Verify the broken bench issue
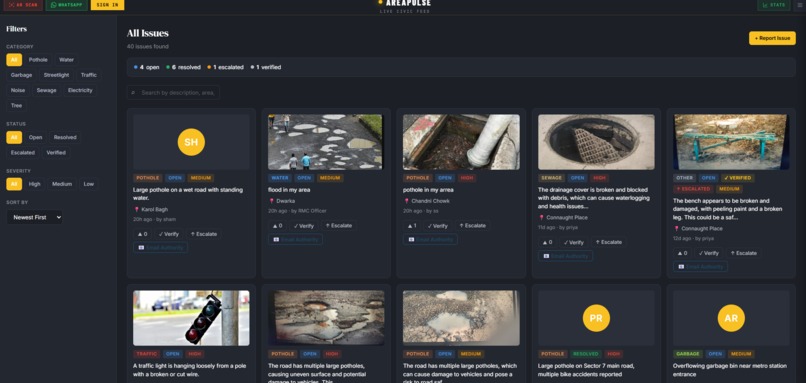This screenshot has width=806, height=383. tap(709, 253)
